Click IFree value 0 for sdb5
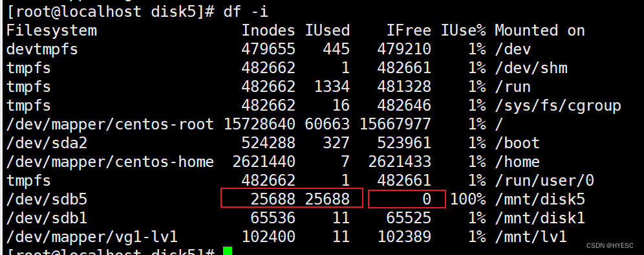The height and width of the screenshot is (255, 644). [x=427, y=199]
